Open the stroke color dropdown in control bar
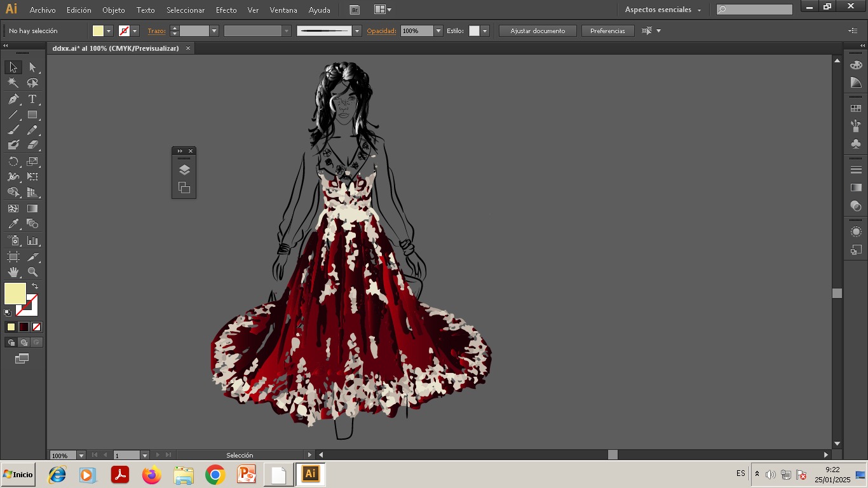 135,30
